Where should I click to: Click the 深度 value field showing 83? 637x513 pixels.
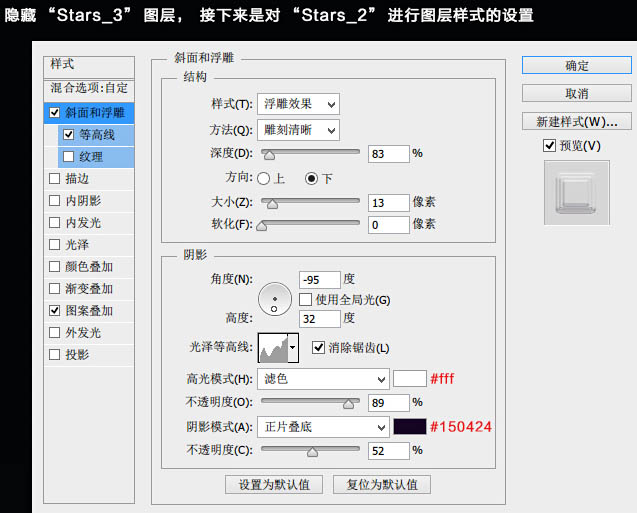[x=388, y=154]
